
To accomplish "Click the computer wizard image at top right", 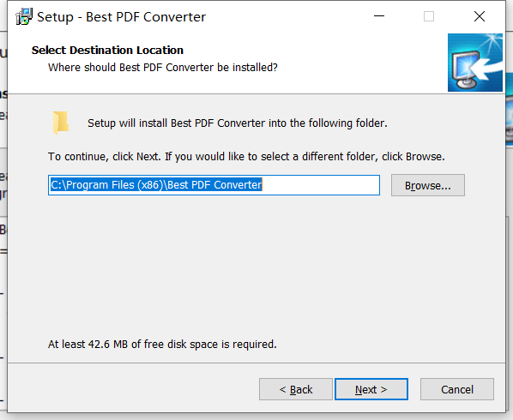I will tap(475, 63).
